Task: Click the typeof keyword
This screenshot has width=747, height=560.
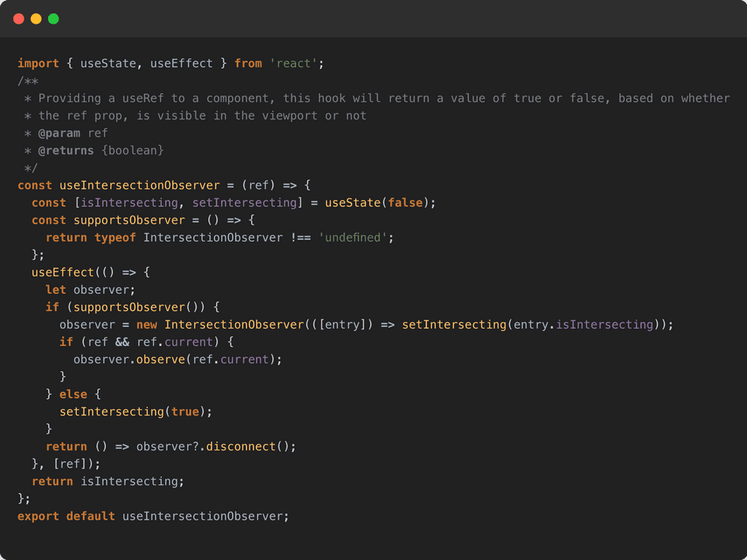Action: [115, 237]
